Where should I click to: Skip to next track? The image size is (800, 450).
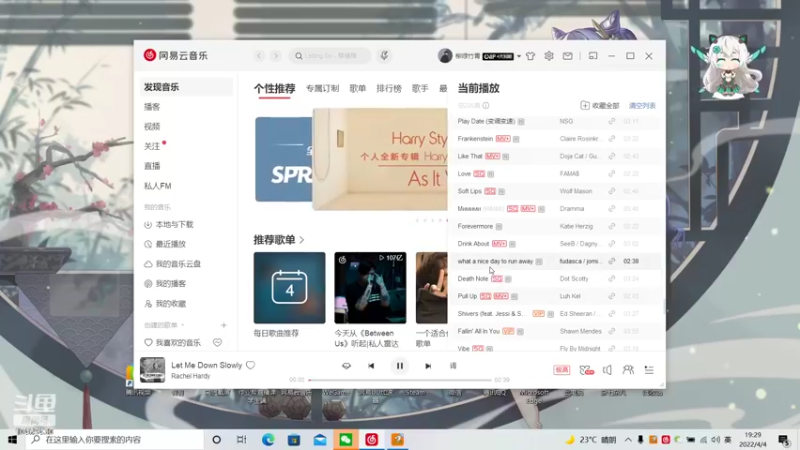[428, 366]
